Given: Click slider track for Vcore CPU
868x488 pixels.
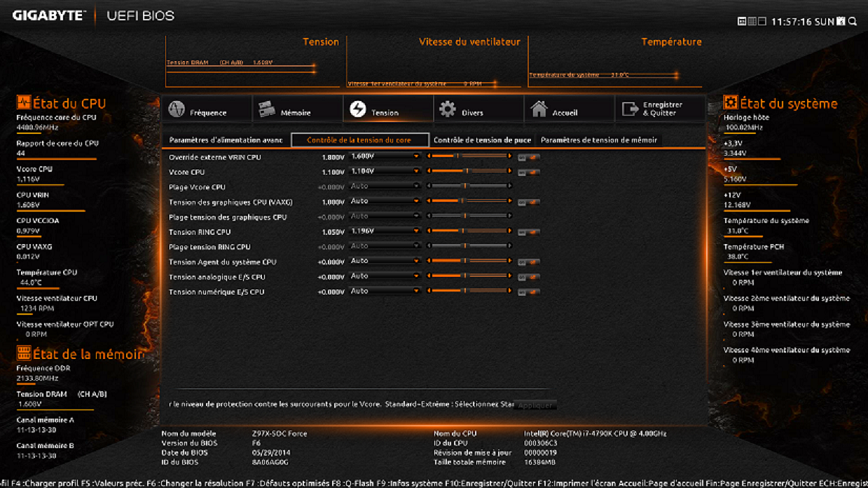Looking at the screenshot, I should click(469, 172).
